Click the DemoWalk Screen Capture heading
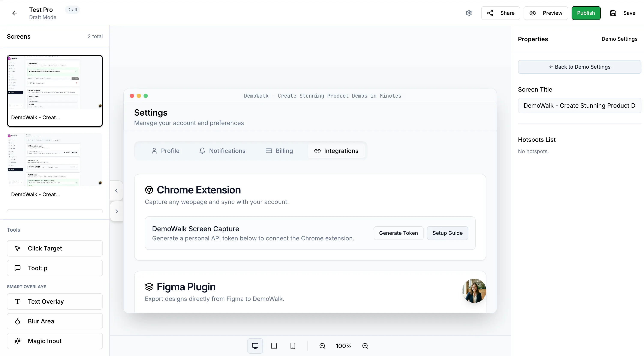Screen dimensions: 644x356 pos(196,229)
